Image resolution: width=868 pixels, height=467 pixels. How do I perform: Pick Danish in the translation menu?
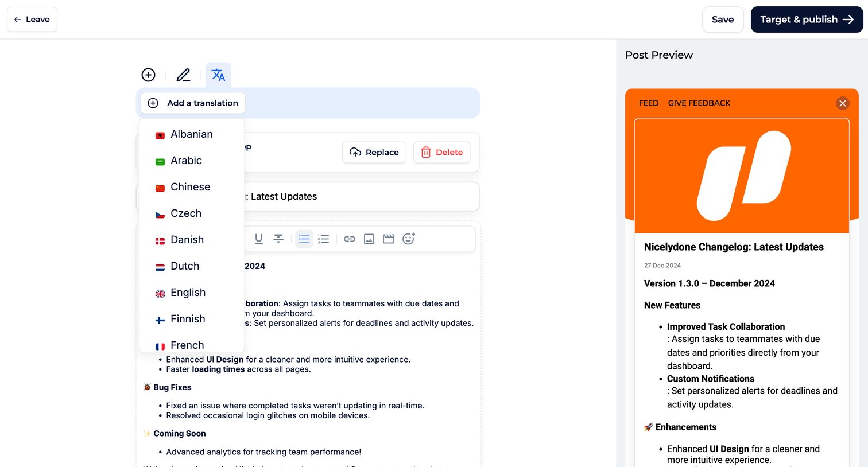(192, 240)
